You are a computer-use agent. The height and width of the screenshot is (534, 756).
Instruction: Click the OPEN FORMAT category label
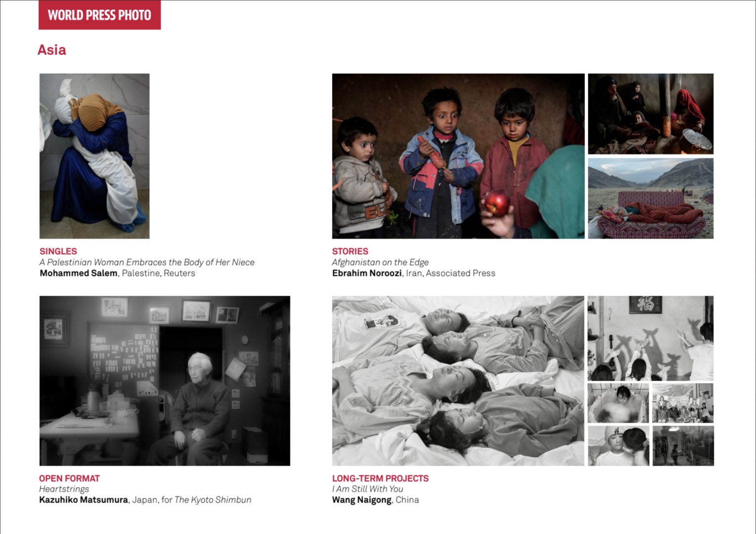[69, 478]
